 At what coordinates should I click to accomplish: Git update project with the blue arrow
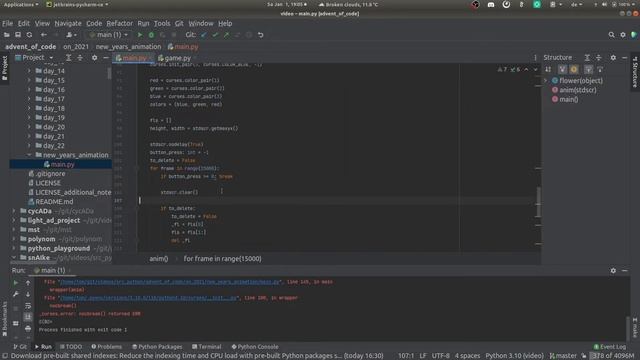pyautogui.click(x=204, y=35)
